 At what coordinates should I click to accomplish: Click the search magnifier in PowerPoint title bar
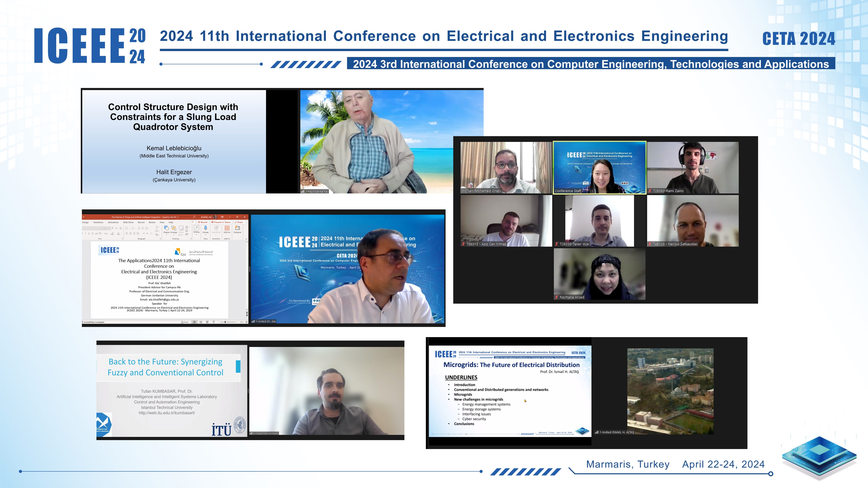[194, 217]
